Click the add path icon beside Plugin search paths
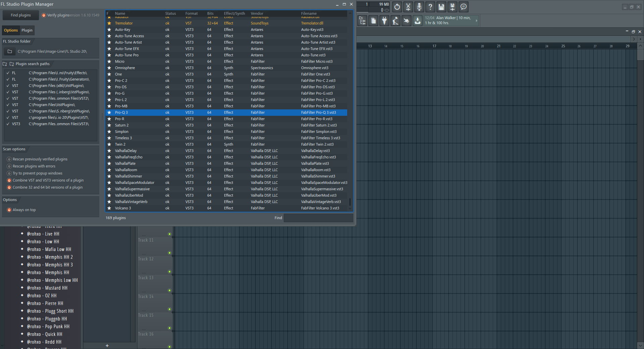644x349 pixels. point(5,64)
